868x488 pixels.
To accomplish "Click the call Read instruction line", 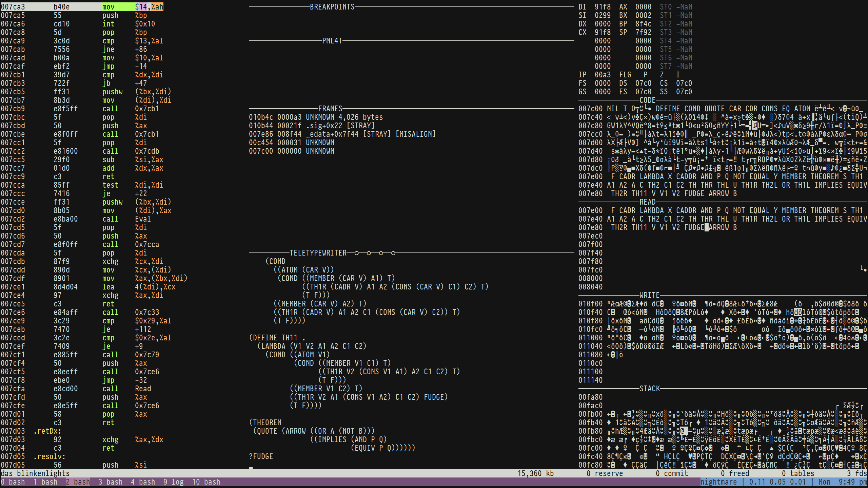I will (126, 389).
